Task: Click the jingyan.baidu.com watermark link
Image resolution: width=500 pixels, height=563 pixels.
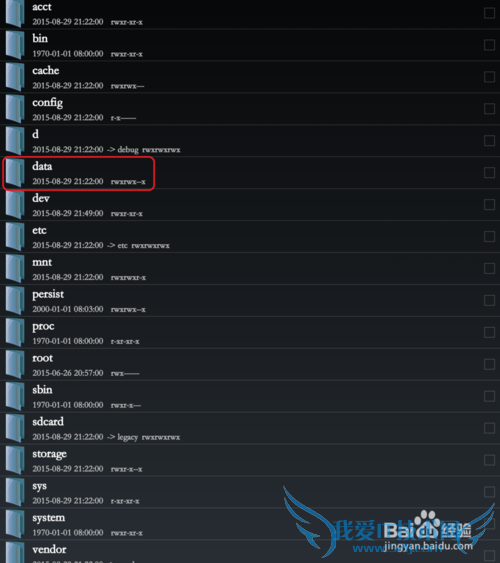Action: click(x=428, y=546)
